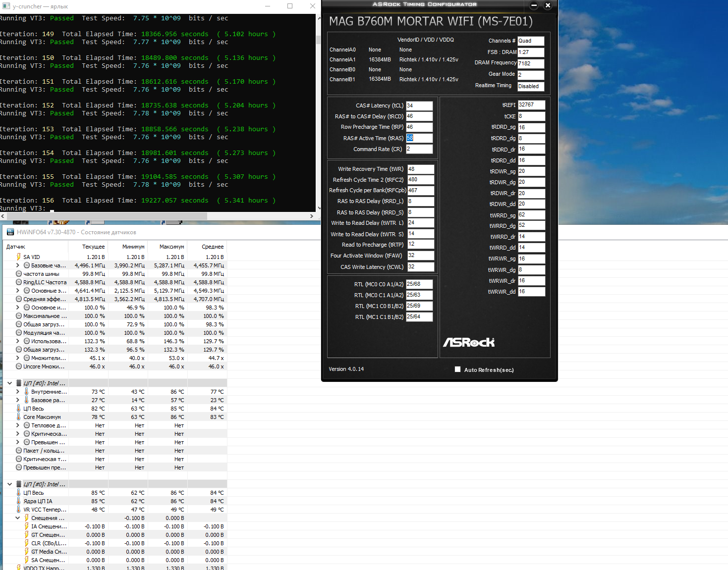Expand the Тепловое д... row
728x570 pixels.
[18, 425]
